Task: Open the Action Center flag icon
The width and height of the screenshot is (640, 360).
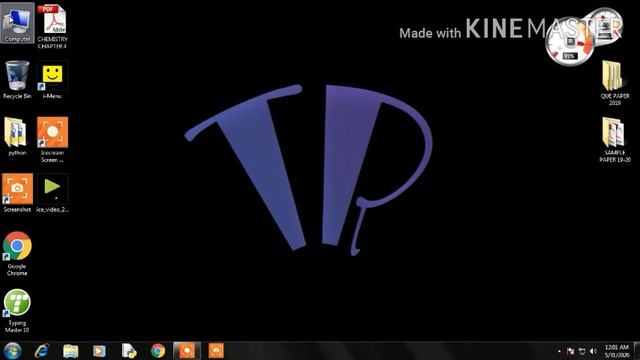Action: point(571,351)
